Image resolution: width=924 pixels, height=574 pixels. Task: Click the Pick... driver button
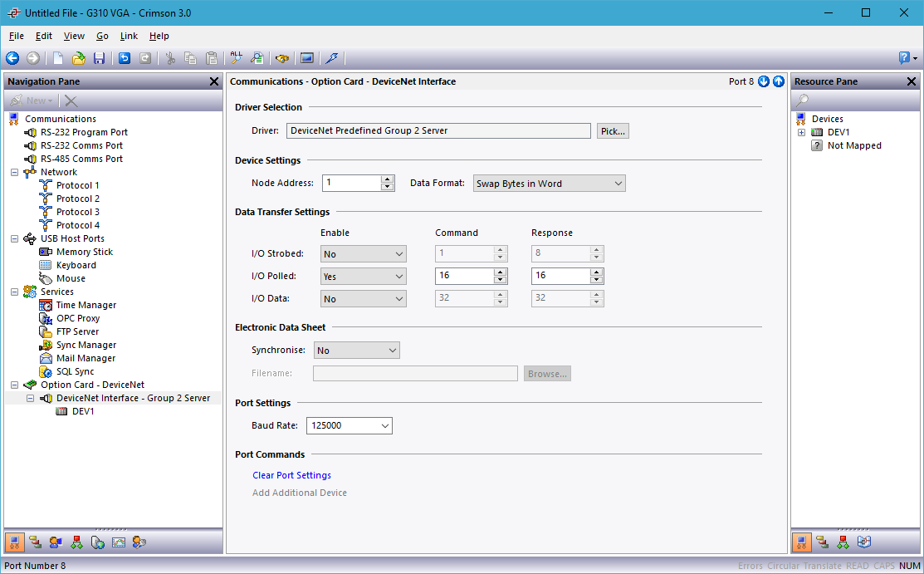click(x=613, y=131)
